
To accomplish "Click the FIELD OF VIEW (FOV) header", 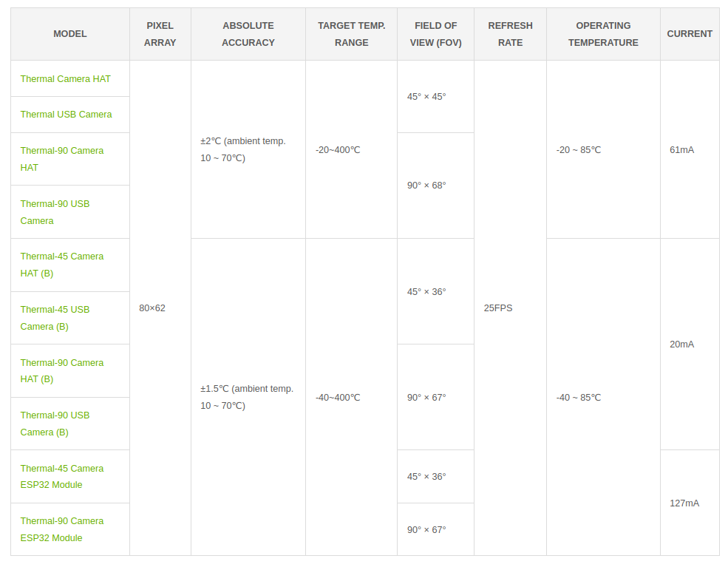I will point(435,34).
